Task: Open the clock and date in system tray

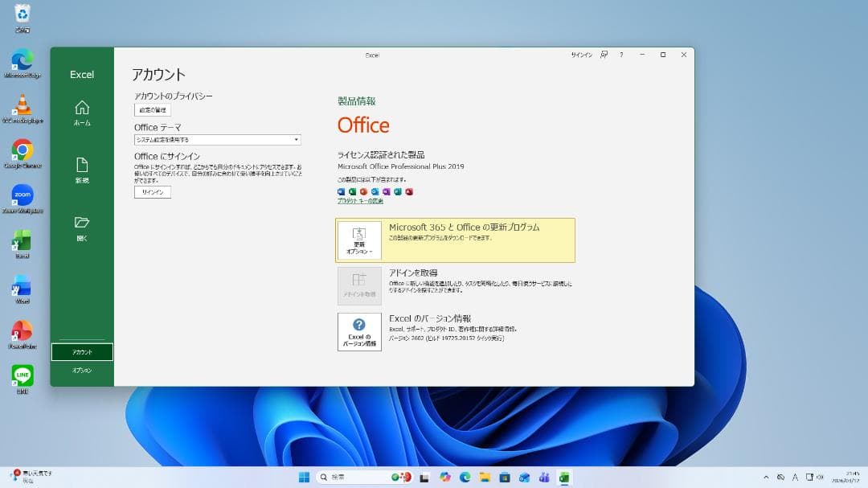Action: point(845,477)
